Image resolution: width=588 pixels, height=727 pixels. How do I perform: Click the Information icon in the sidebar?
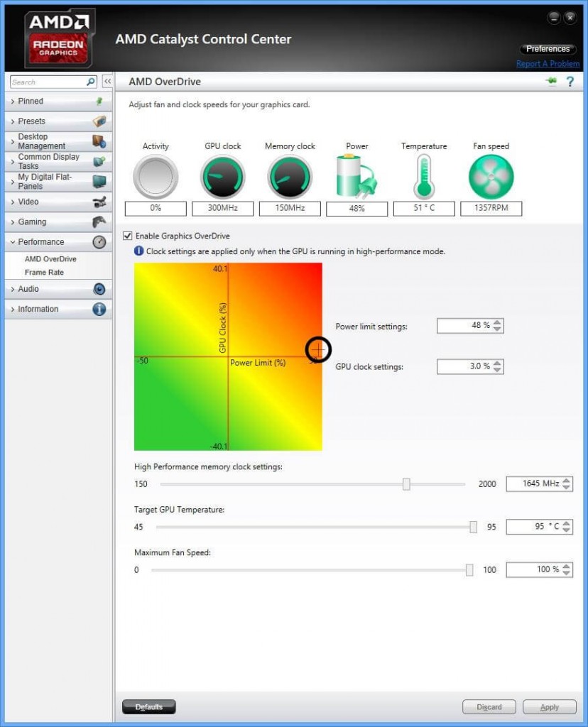click(99, 309)
